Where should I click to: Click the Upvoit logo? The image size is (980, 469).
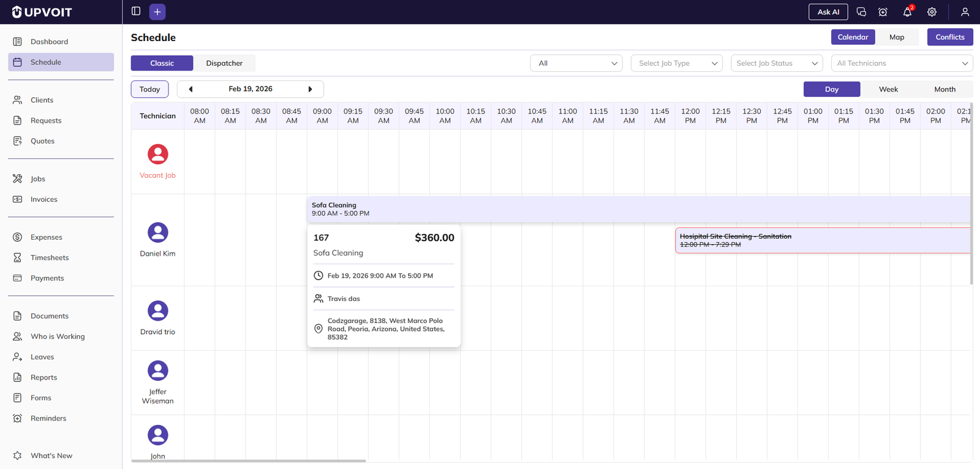click(42, 12)
